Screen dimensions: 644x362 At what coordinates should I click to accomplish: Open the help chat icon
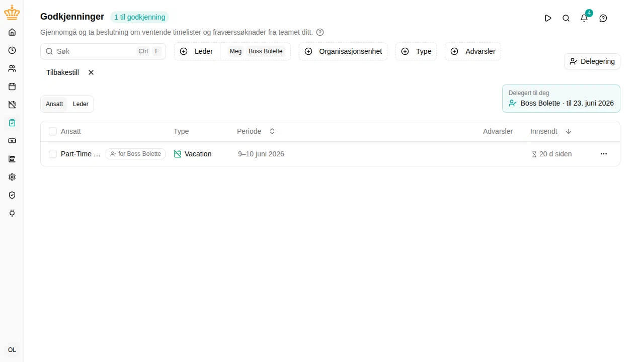[x=603, y=18]
